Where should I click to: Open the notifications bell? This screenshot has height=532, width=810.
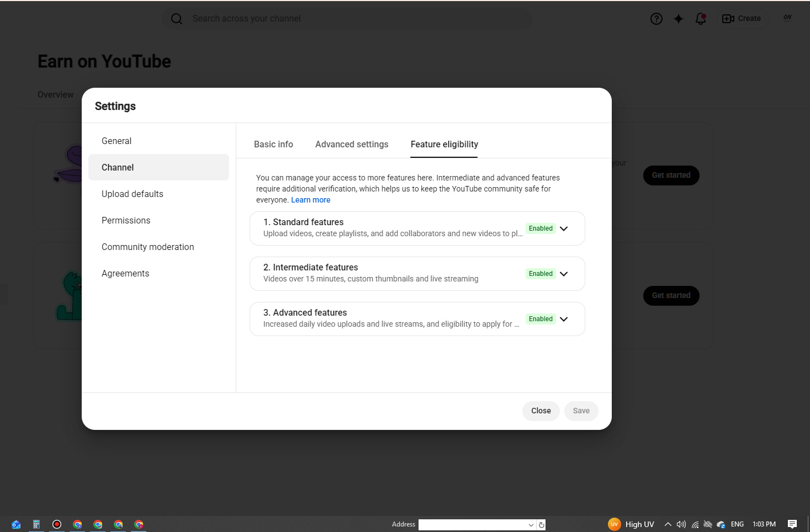tap(701, 19)
